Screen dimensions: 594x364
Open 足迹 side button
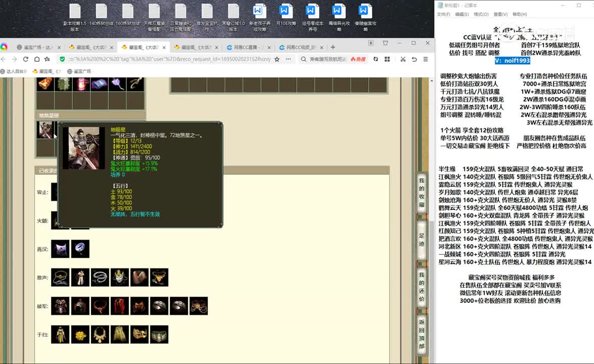[x=421, y=240]
